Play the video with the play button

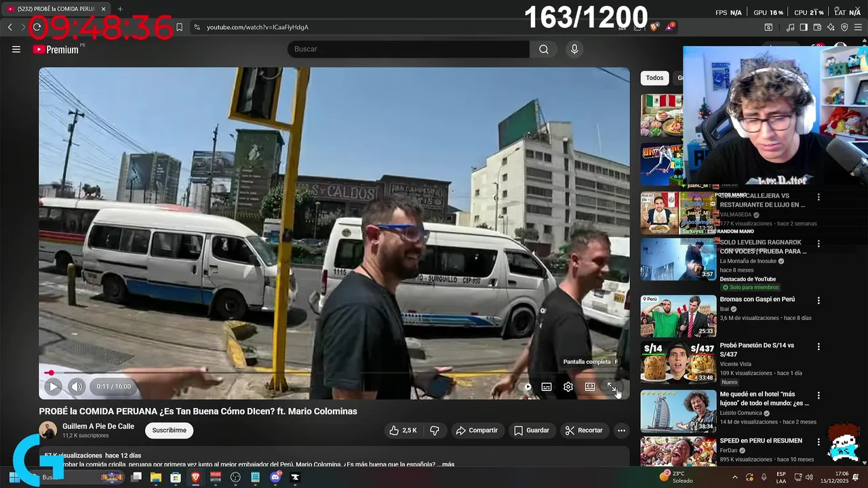click(53, 386)
